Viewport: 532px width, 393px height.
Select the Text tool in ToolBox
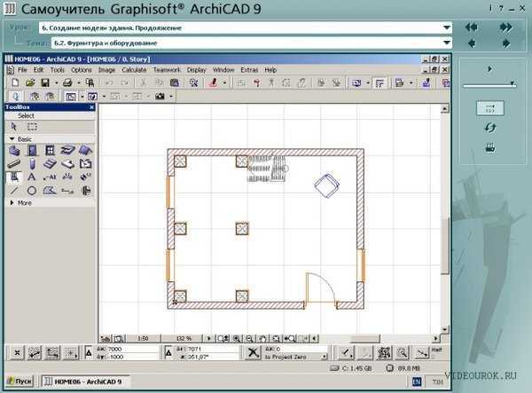pos(32,177)
